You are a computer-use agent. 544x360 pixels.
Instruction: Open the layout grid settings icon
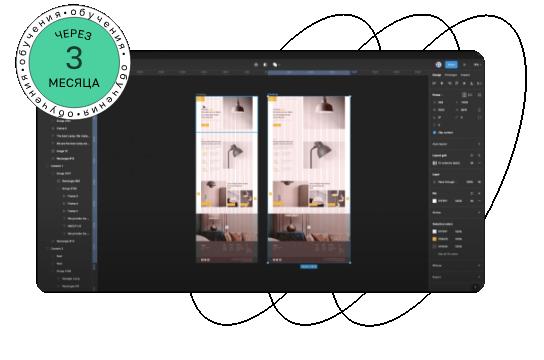point(434,163)
